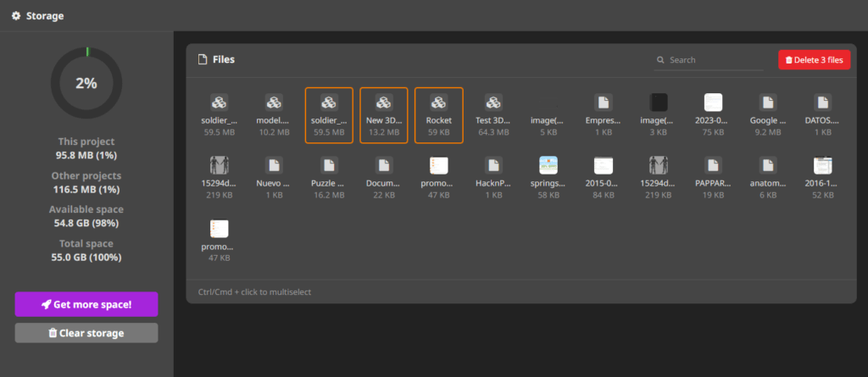Viewport: 868px width, 377px height.
Task: Select the 10.2 MB model file
Action: 274,103
